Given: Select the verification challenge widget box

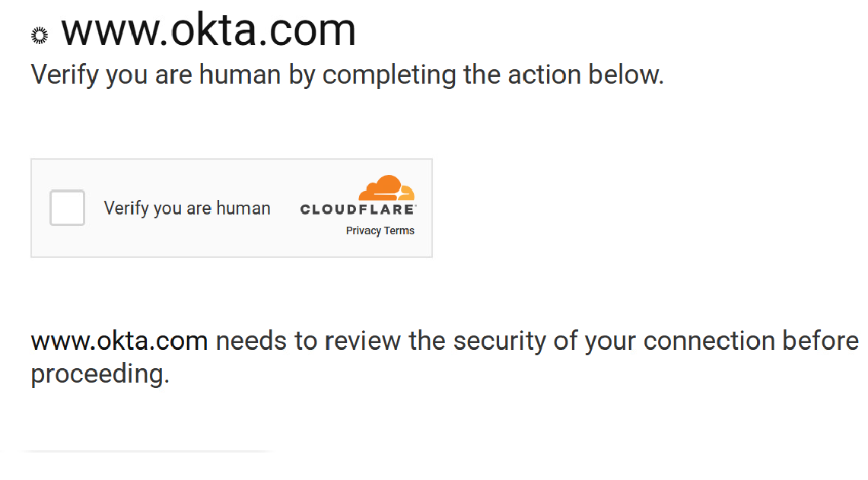Looking at the screenshot, I should [x=231, y=208].
